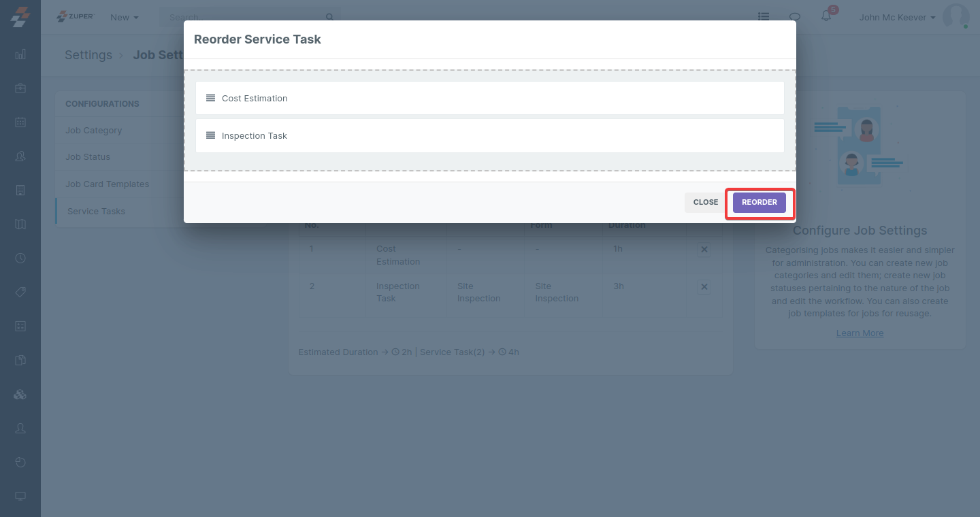The width and height of the screenshot is (980, 517).
Task: Click the CLOSE button in the dialog
Action: pos(706,203)
